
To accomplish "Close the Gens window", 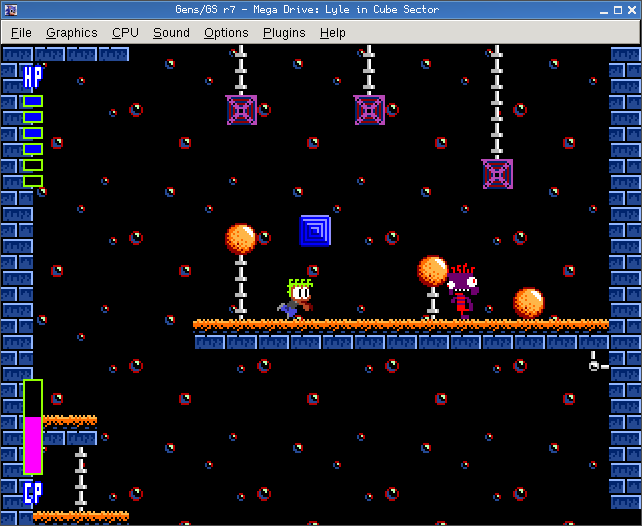I will (632, 10).
